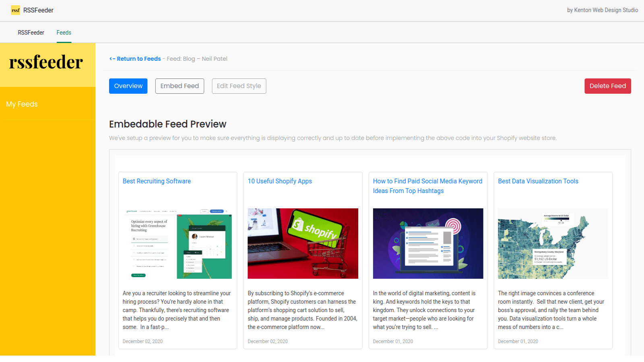Switch to the RSSFeeder tab
This screenshot has height=362, width=644.
coord(31,33)
